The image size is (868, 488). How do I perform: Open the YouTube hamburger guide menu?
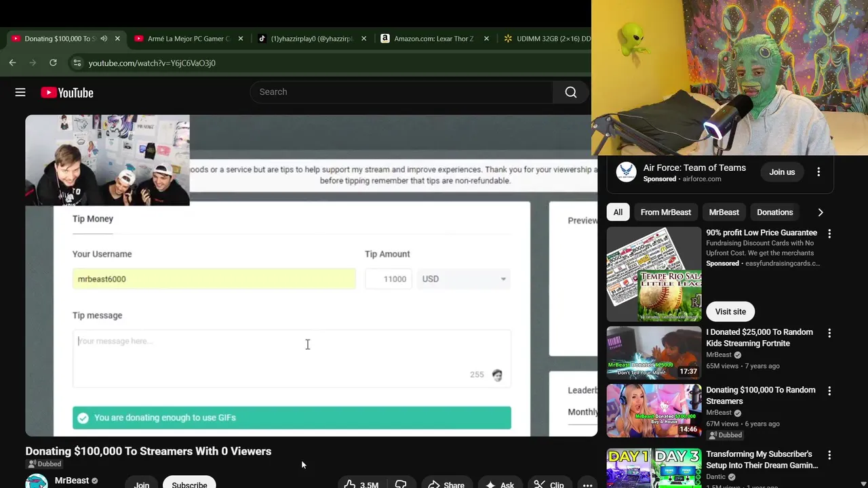[20, 92]
